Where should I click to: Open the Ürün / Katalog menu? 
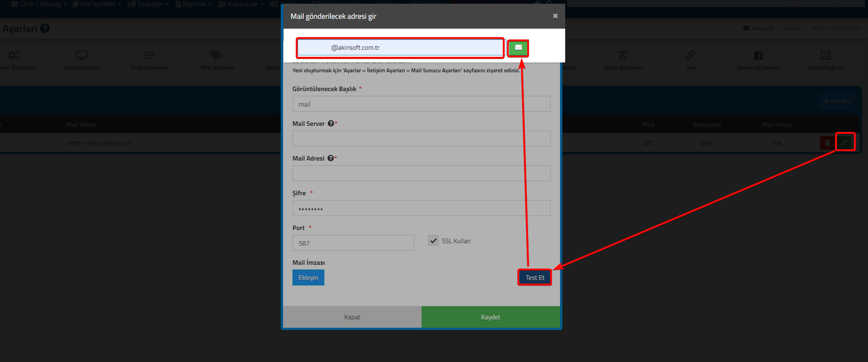click(38, 4)
